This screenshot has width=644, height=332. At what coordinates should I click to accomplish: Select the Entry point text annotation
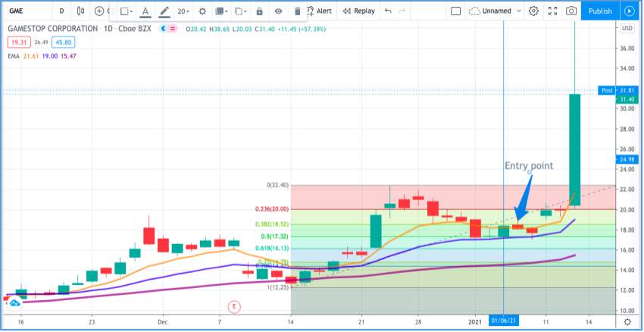[529, 166]
